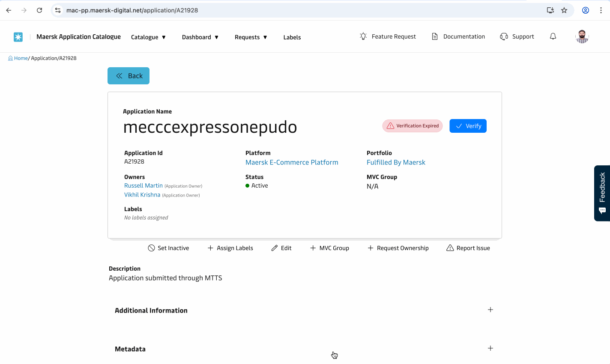Click the Documentation page icon
This screenshot has width=610, height=364.
click(x=434, y=36)
